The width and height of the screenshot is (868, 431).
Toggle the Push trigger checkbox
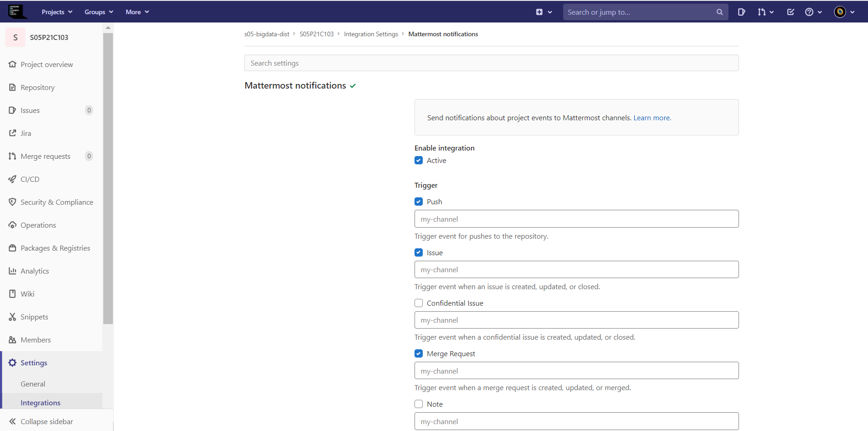pyautogui.click(x=419, y=202)
